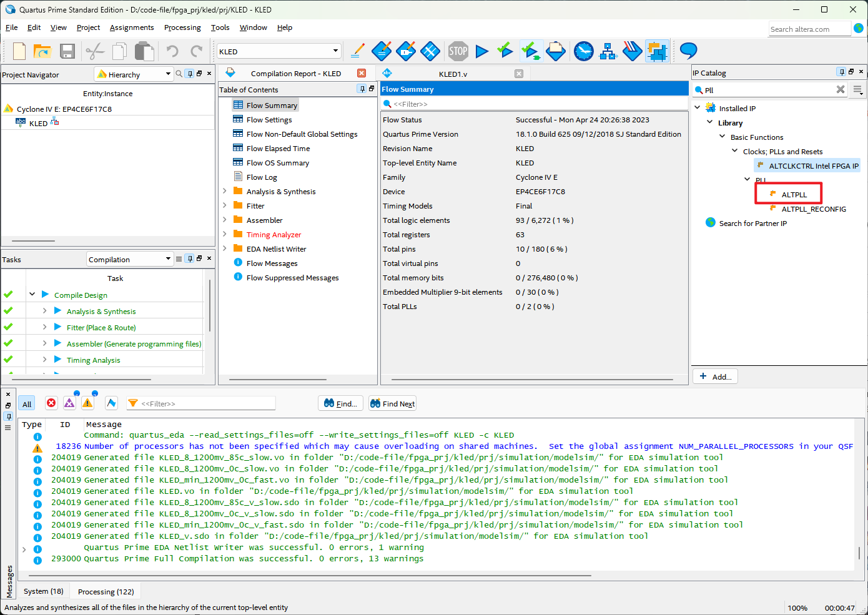Image resolution: width=868 pixels, height=615 pixels.
Task: Open the KLED revision dropdown in toolbar
Action: click(279, 51)
